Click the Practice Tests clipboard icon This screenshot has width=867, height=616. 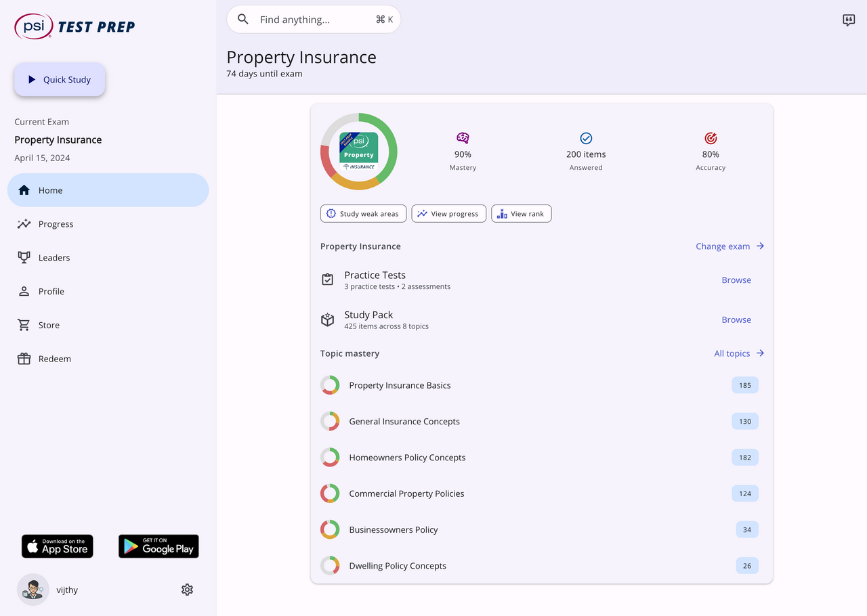[328, 280]
